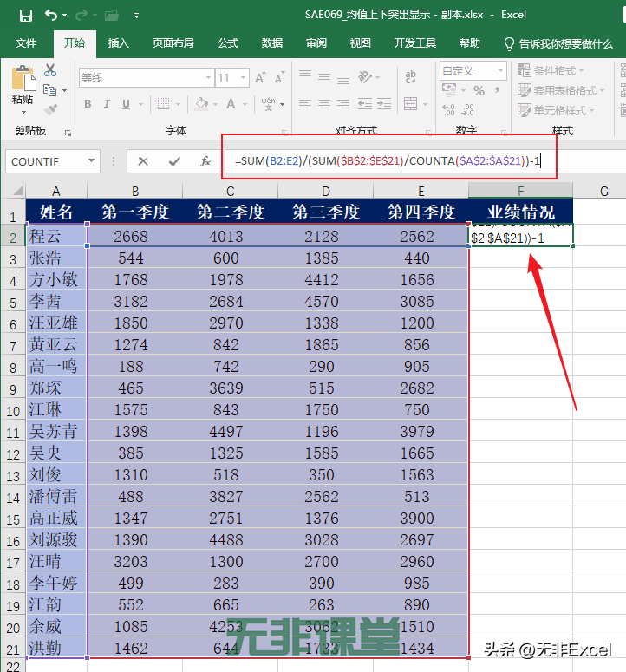Toggle Wrap Text button
626x672 pixels.
pyautogui.click(x=410, y=77)
